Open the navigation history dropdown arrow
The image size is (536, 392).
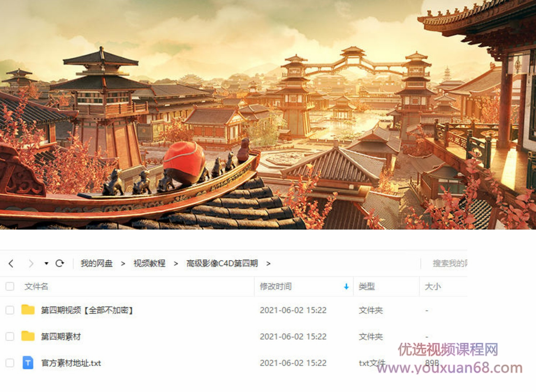[46, 263]
